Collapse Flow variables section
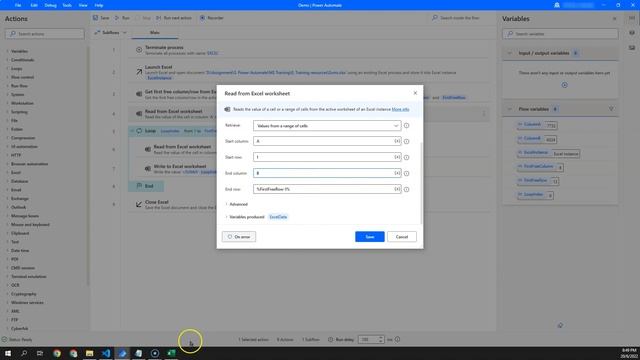 pyautogui.click(x=510, y=109)
